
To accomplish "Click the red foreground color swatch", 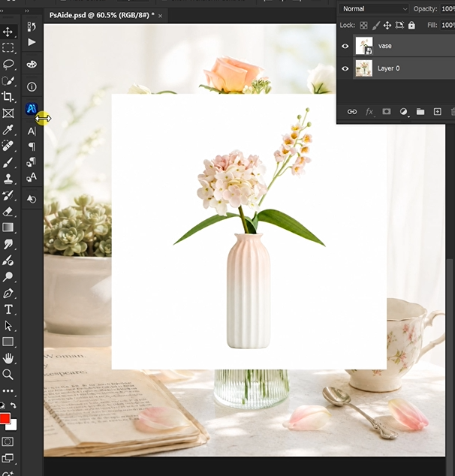I will click(5, 418).
